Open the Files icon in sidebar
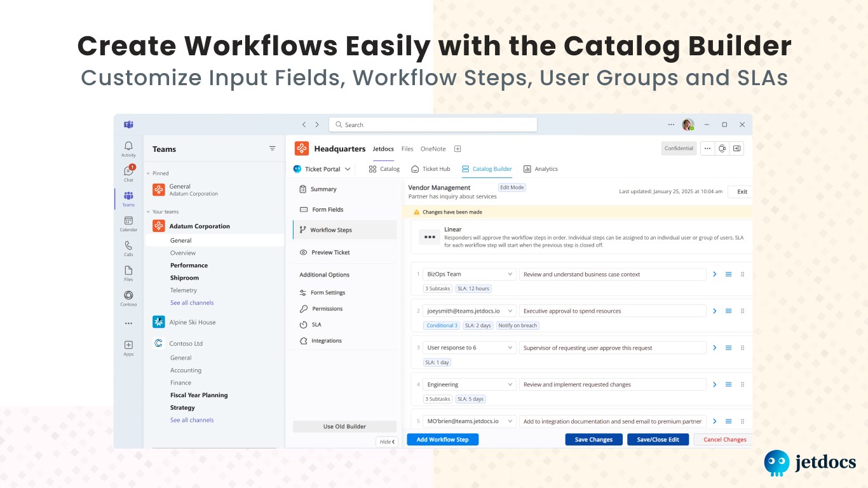 coord(128,273)
